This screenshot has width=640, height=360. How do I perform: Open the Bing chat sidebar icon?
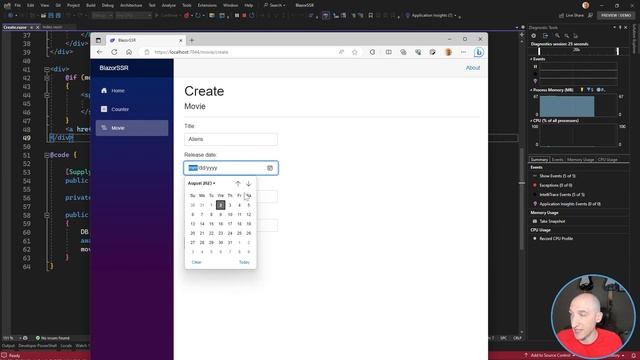click(x=479, y=52)
